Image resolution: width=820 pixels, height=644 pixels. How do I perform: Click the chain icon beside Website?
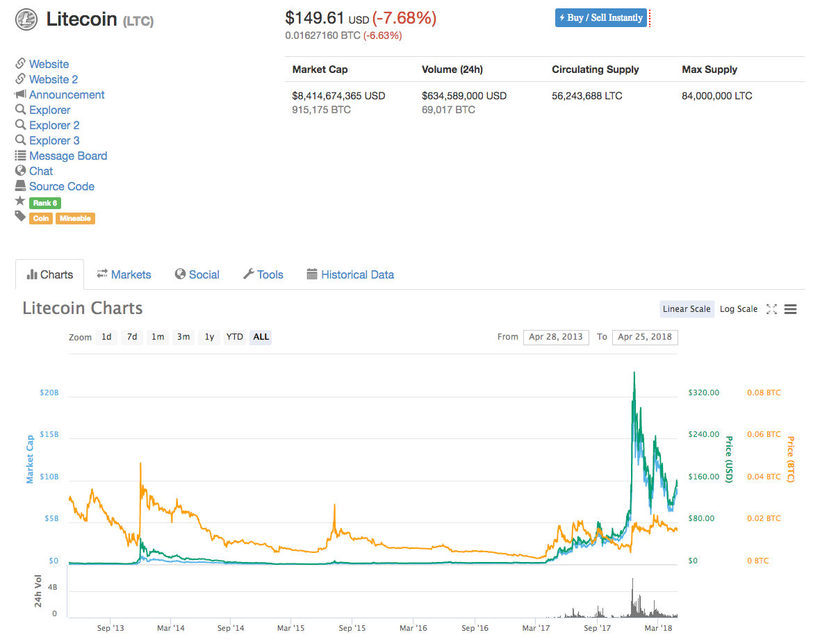[20, 63]
